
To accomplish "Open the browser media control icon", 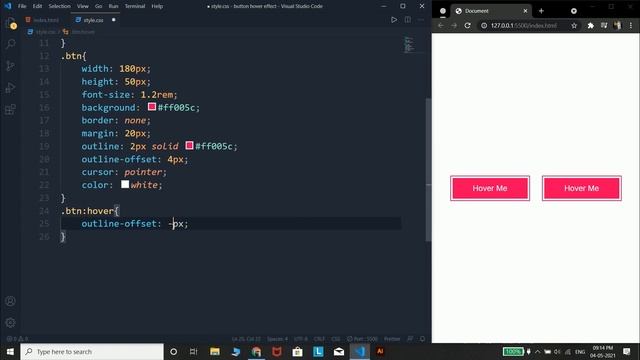I will 604,25.
